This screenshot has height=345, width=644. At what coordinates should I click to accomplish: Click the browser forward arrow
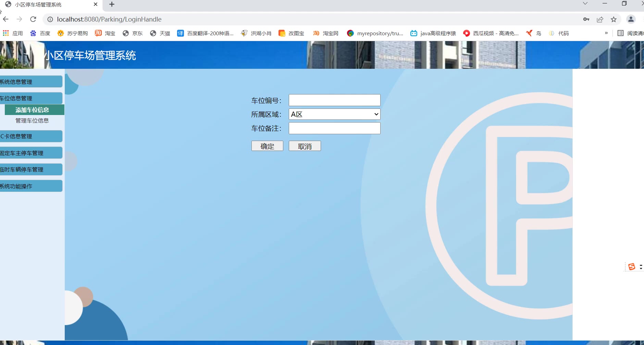tap(19, 19)
